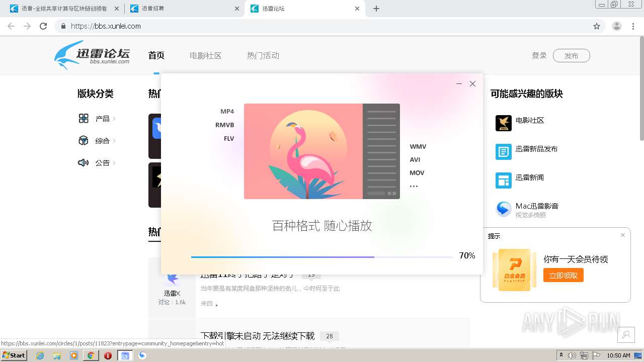Screen dimensions: 644x362
Task: Open the Mac迅雷影音 text link
Action: click(x=537, y=206)
